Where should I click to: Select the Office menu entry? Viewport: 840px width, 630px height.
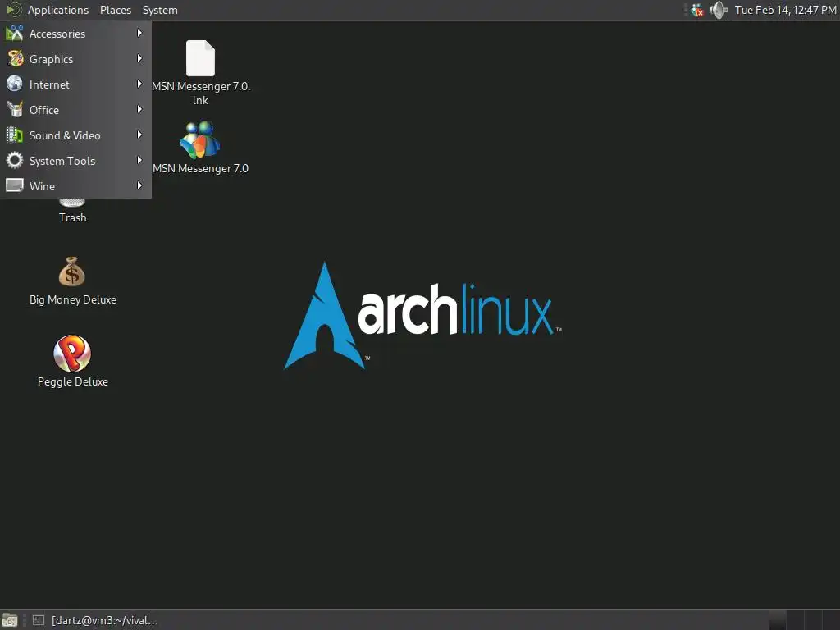pyautogui.click(x=76, y=110)
